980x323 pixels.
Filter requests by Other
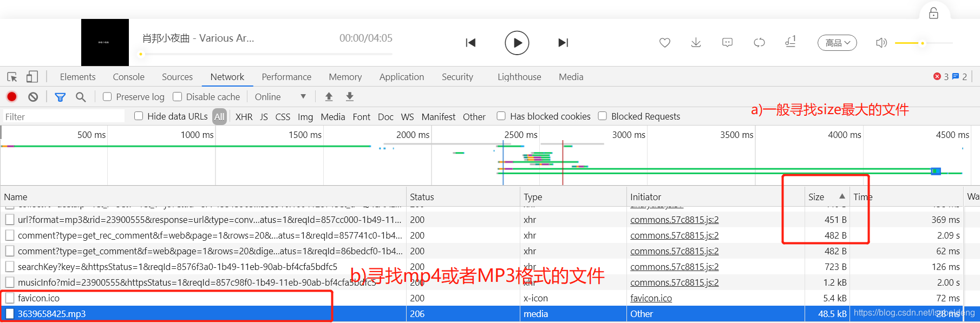tap(474, 117)
